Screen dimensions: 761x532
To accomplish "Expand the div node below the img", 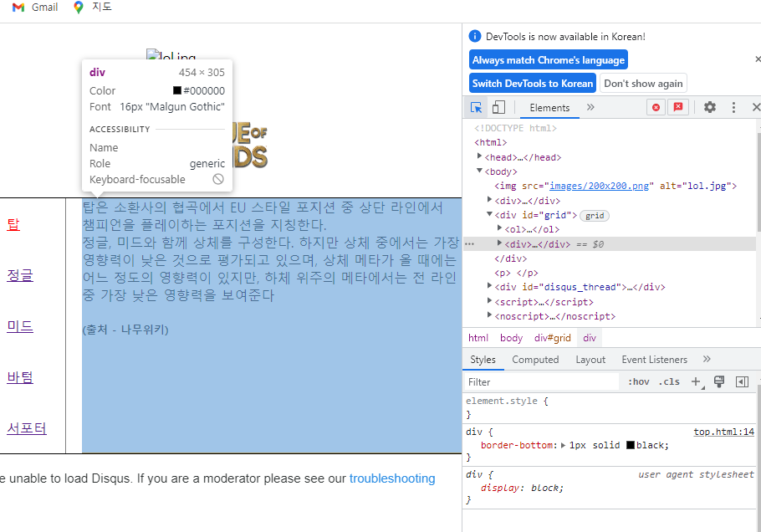I will (x=489, y=199).
